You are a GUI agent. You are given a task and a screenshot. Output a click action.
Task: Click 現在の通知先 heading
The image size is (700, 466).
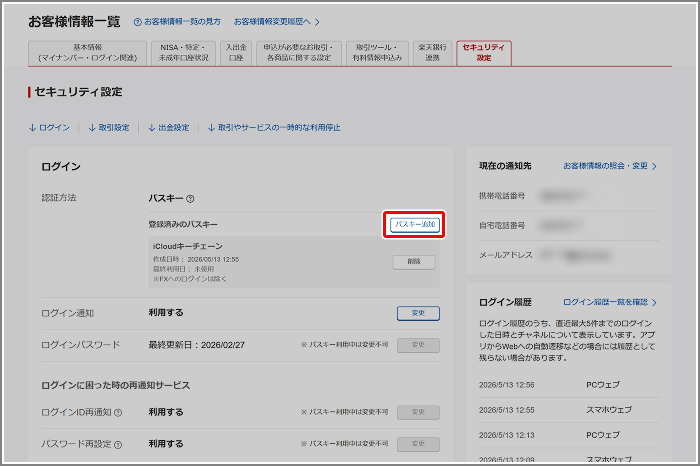[505, 166]
